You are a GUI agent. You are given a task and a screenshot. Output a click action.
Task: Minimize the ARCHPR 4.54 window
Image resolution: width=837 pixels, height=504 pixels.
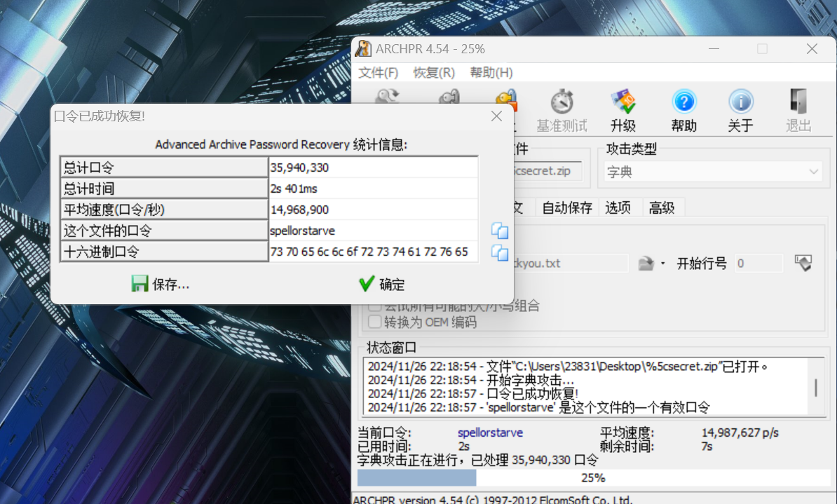point(714,48)
